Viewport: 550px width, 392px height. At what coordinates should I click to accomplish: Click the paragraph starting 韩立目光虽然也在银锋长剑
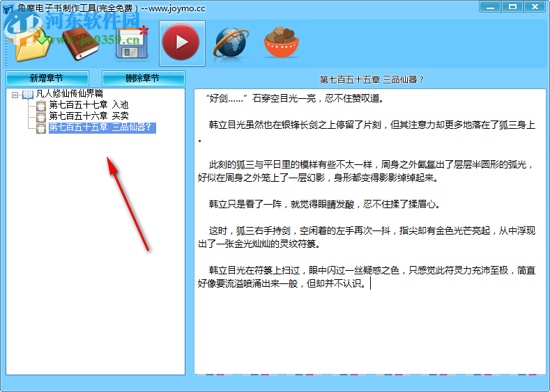click(366, 132)
